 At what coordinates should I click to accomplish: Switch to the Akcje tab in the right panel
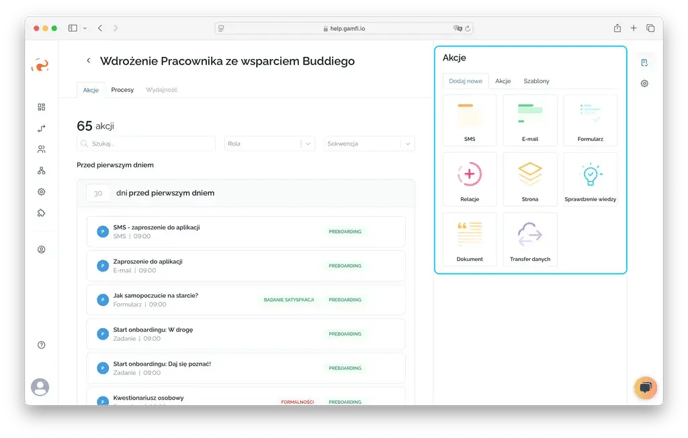503,81
